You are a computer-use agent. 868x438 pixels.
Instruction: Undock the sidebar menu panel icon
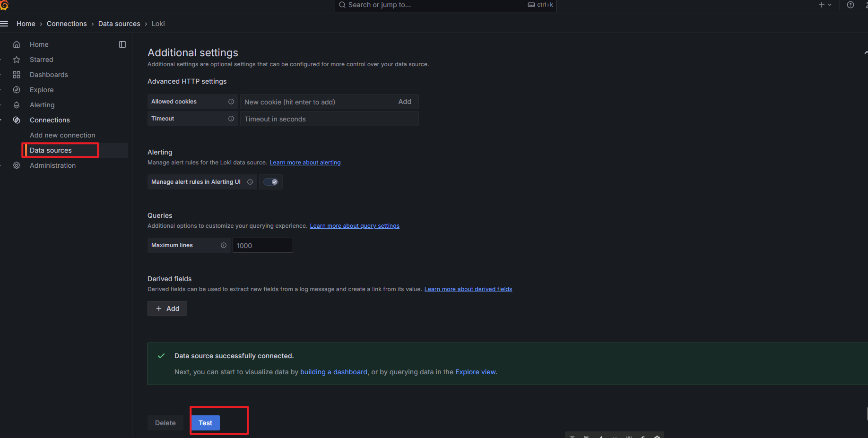pos(122,44)
